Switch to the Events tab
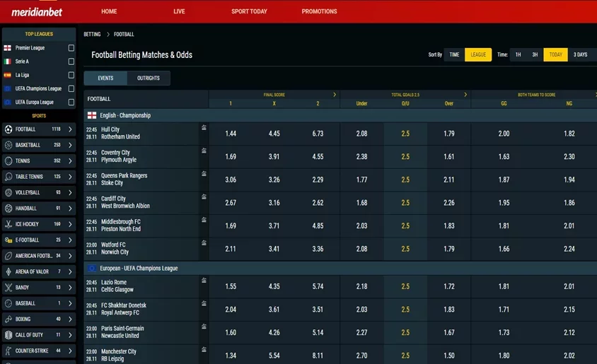The image size is (597, 364). pos(105,78)
